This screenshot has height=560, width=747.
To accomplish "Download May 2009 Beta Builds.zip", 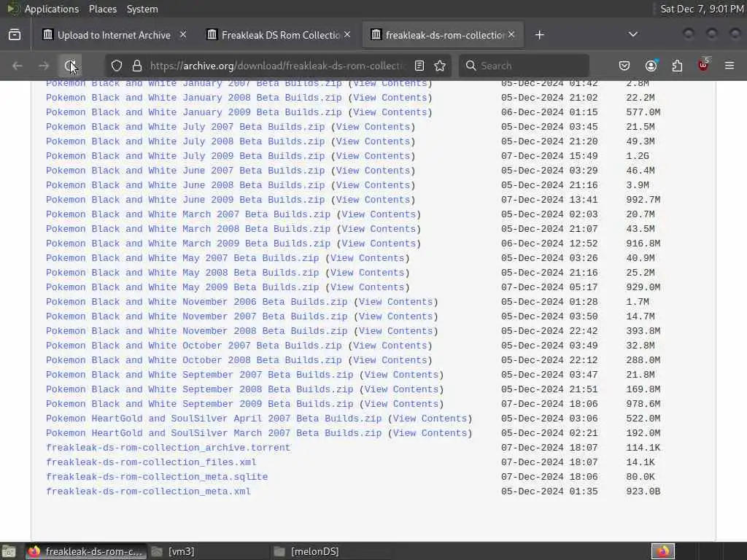I will (x=182, y=287).
